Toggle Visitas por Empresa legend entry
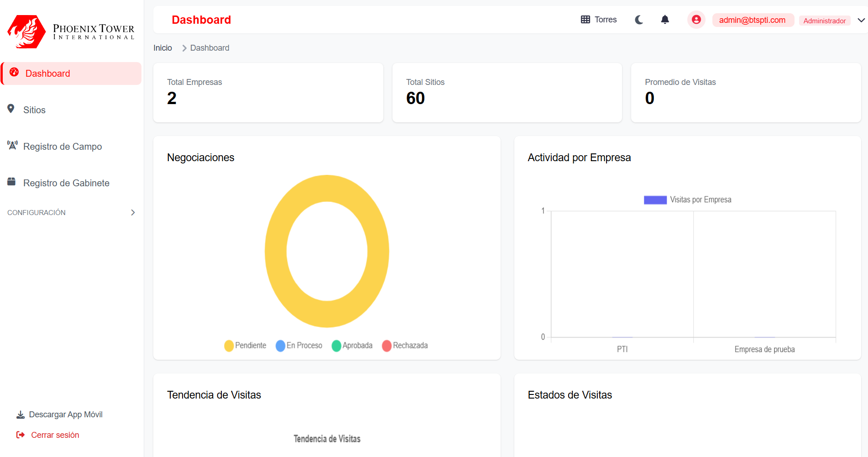868x457 pixels. [687, 200]
